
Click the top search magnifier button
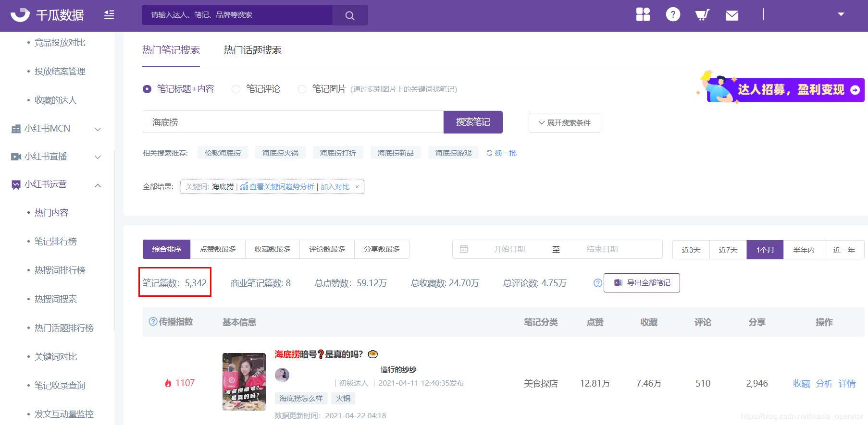click(350, 15)
